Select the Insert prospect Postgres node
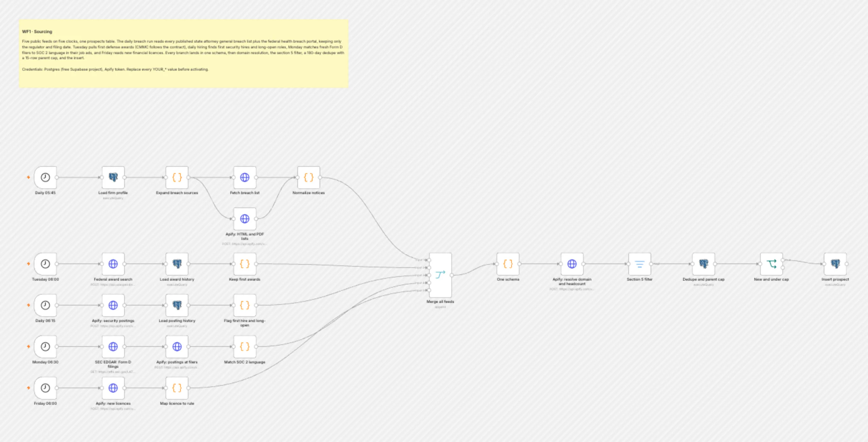This screenshot has width=868, height=442. [835, 264]
